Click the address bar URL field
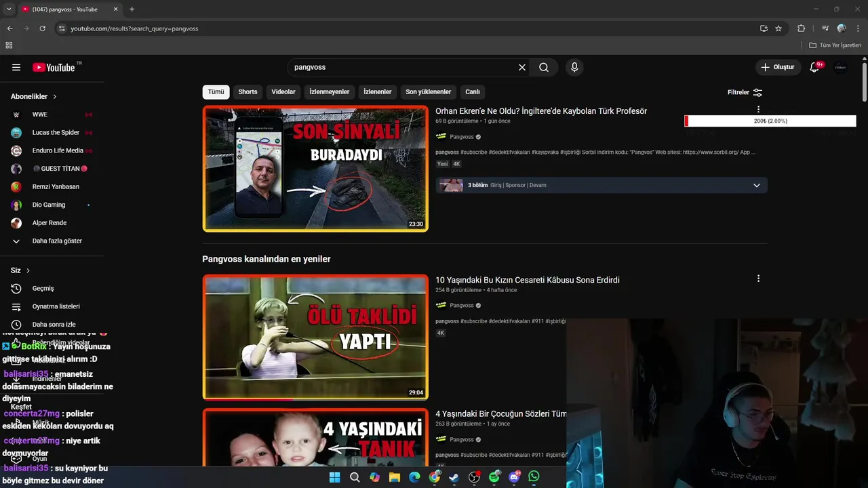868x488 pixels. [407, 28]
